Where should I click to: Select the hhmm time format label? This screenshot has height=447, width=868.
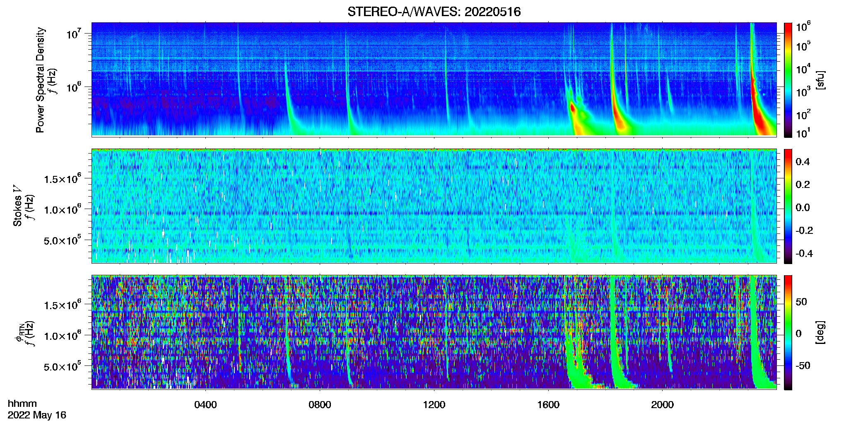tap(22, 404)
